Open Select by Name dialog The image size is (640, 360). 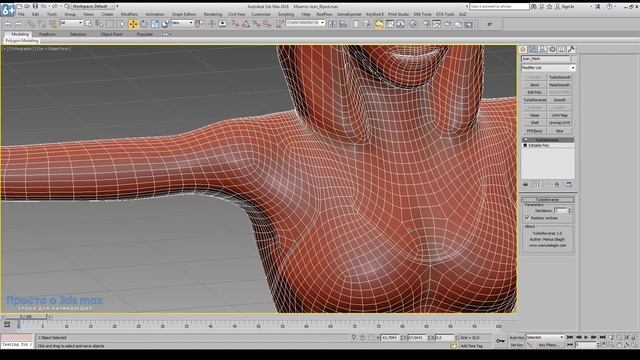tap(99, 24)
